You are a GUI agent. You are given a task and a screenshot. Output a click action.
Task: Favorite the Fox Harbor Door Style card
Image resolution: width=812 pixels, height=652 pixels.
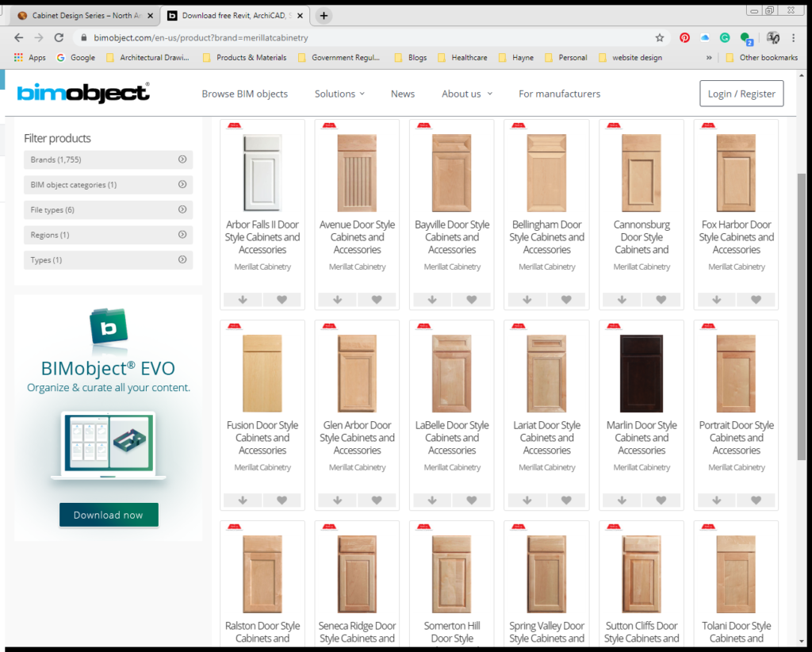(x=756, y=299)
